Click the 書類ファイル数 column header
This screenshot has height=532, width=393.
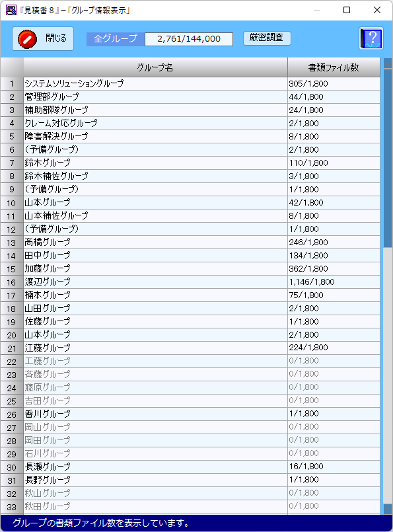pos(334,67)
